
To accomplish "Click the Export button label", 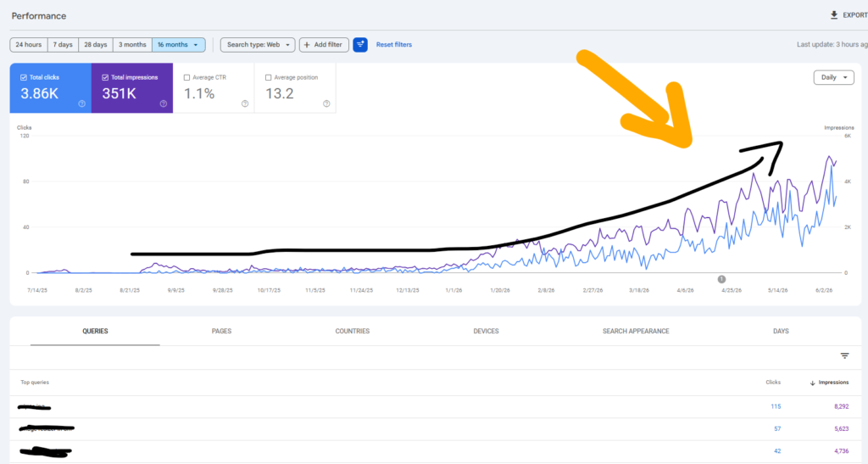I will 854,15.
